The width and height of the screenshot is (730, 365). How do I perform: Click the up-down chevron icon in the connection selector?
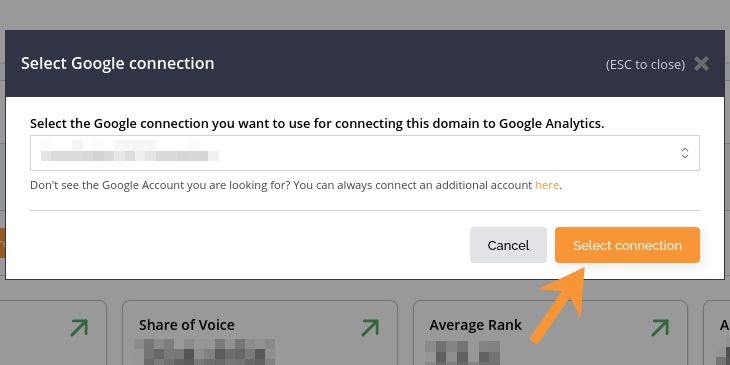click(x=685, y=153)
